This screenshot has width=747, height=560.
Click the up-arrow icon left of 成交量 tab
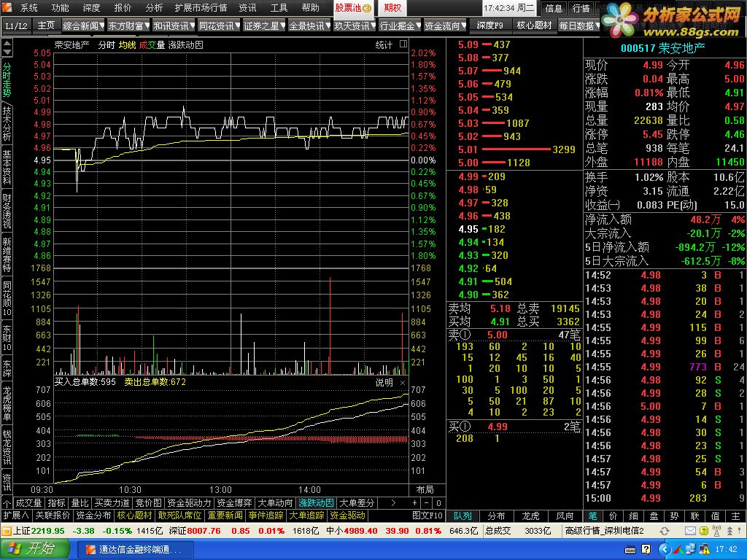click(7, 503)
